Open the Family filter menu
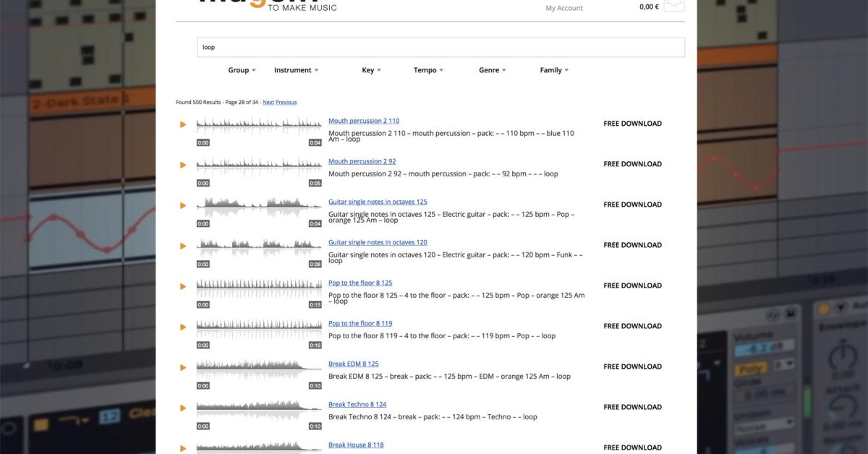868x454 pixels. click(x=554, y=70)
